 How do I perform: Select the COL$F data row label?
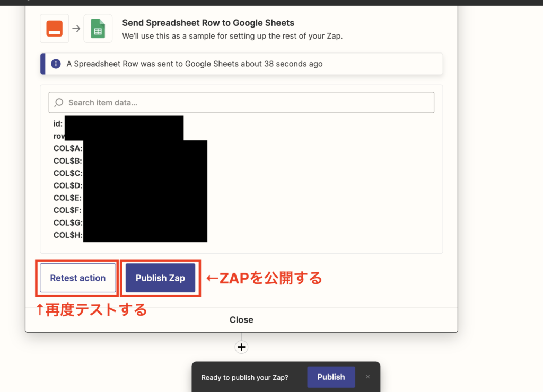click(x=67, y=210)
